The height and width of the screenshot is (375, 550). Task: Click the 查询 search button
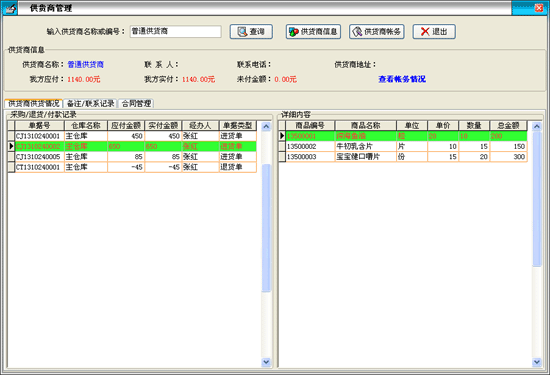pos(251,32)
